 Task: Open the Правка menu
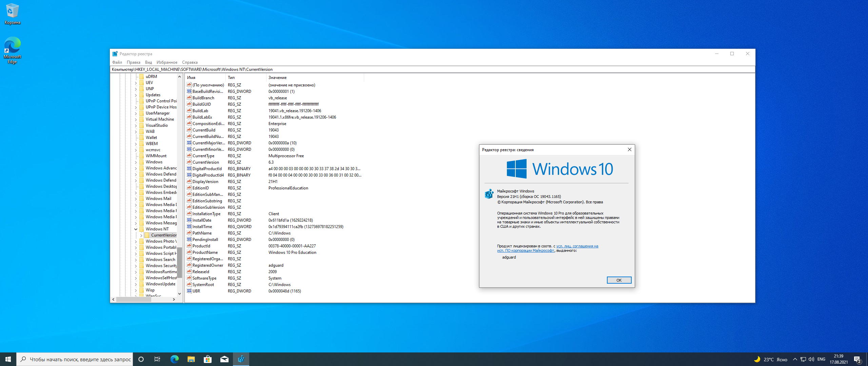coord(133,62)
